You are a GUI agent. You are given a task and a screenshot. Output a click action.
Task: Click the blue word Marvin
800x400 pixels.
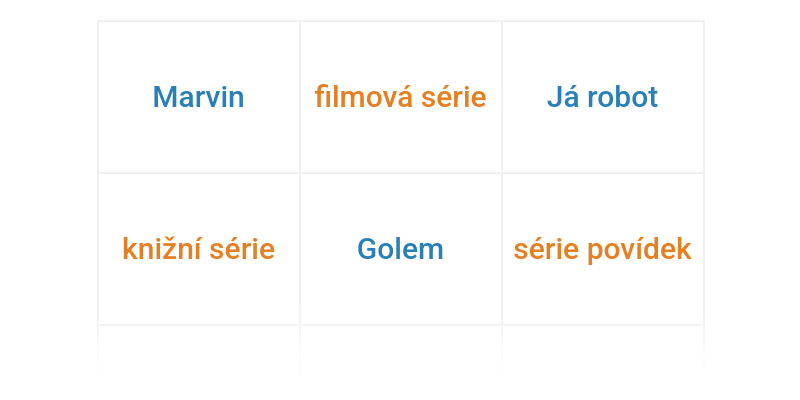click(x=199, y=97)
